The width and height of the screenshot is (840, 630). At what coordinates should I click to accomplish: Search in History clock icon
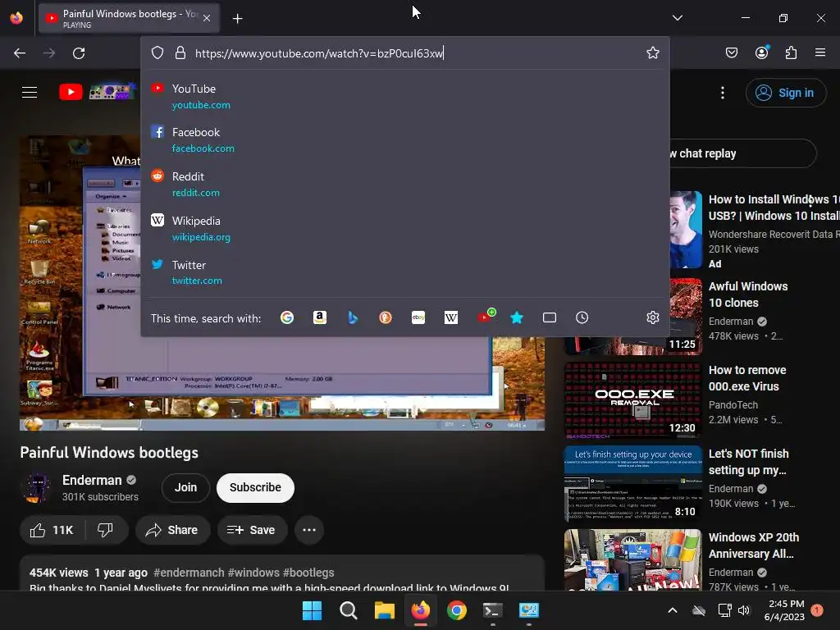(582, 317)
